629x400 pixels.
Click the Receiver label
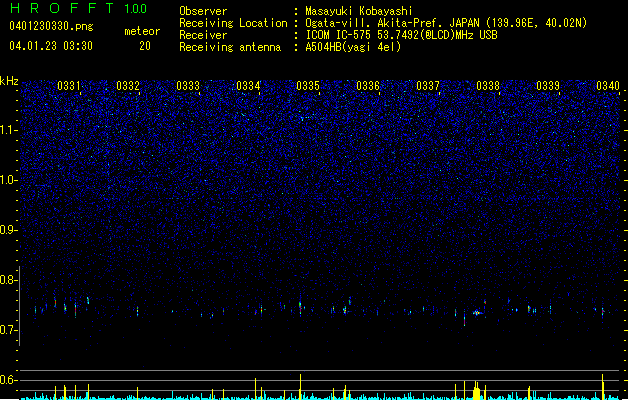203,35
